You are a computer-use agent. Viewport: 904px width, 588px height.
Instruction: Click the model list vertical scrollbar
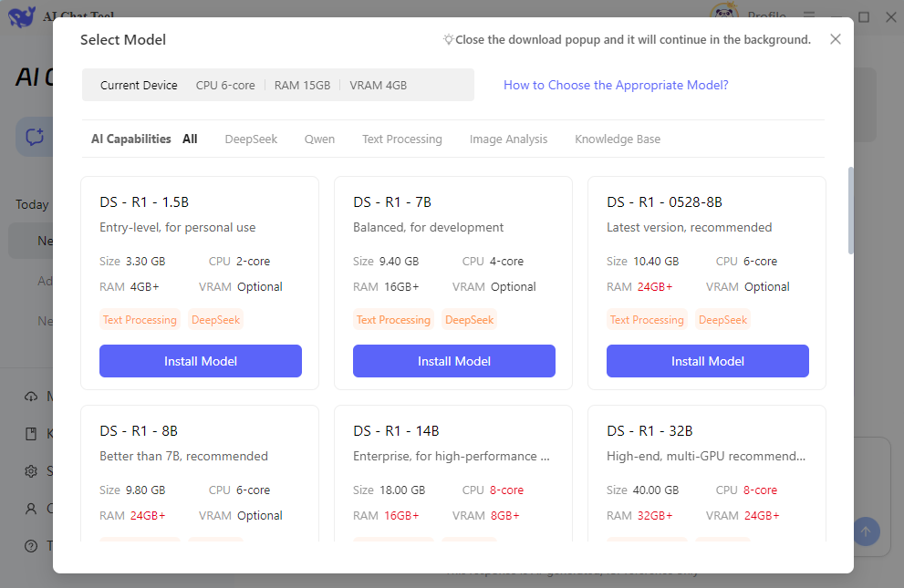point(851,210)
